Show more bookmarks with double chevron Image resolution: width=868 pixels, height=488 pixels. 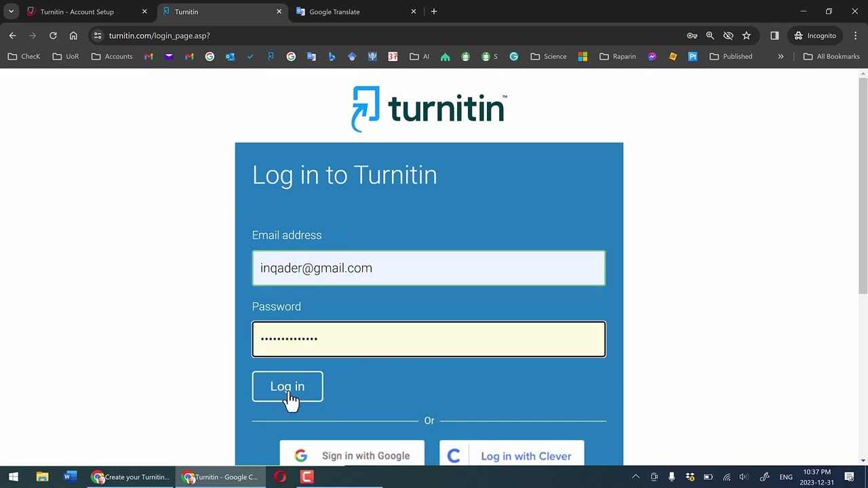point(781,56)
